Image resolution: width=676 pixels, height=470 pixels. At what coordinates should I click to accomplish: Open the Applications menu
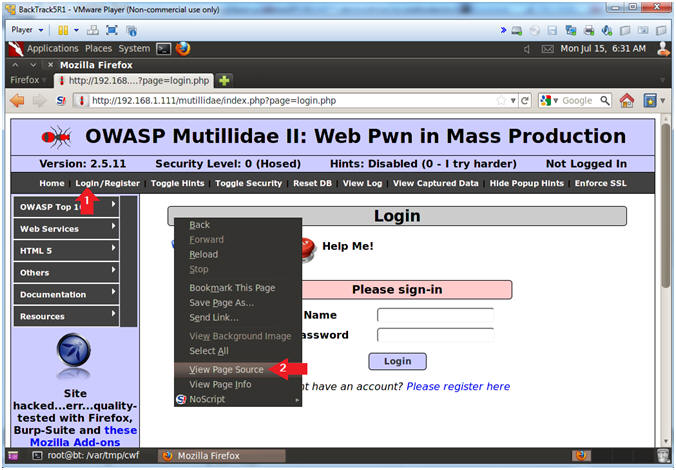click(x=53, y=49)
